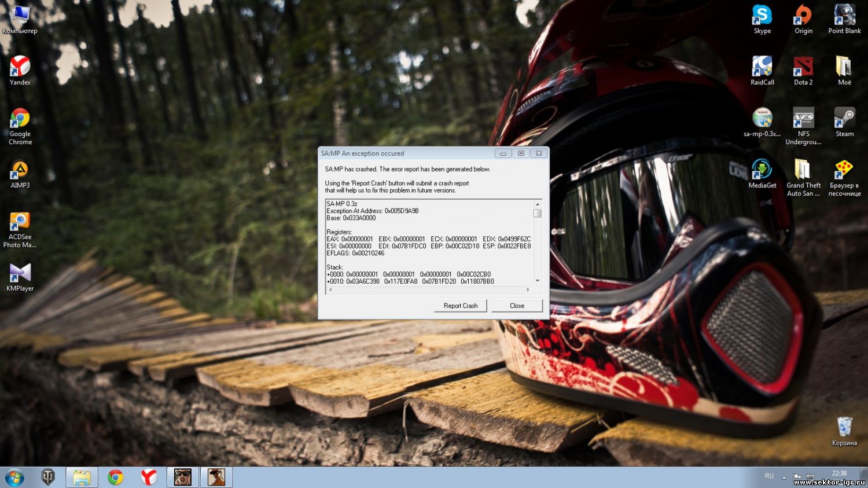This screenshot has width=868, height=488.
Task: Click the crash report scrollbar up arrow
Action: tap(538, 204)
